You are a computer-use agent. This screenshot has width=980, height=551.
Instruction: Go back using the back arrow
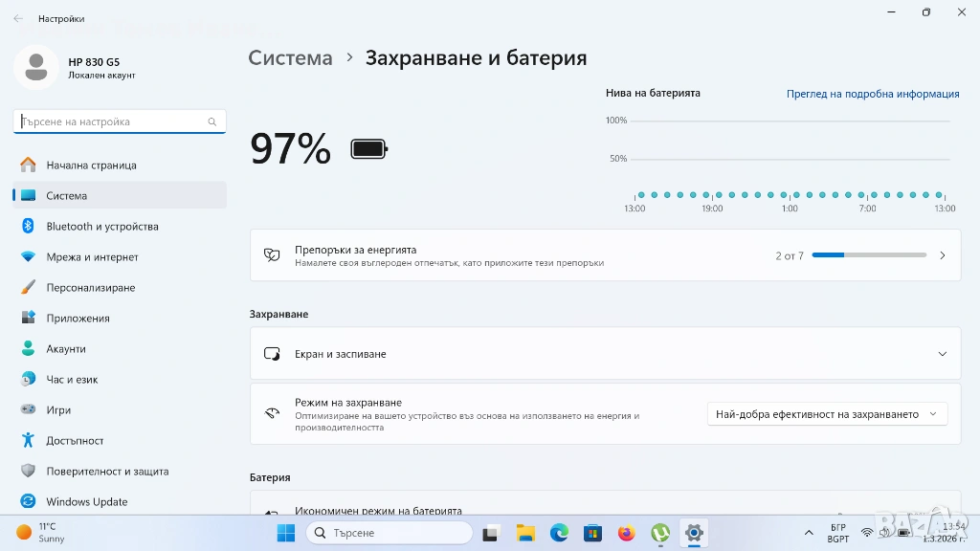18,18
